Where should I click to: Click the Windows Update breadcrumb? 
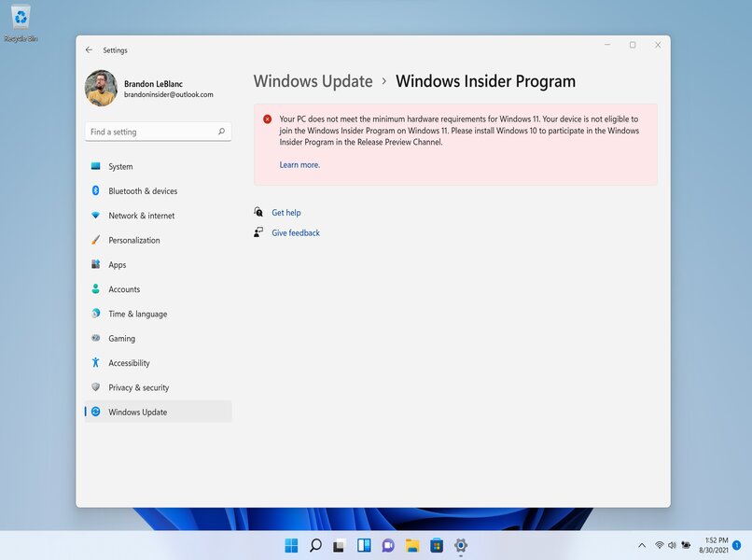pos(313,81)
